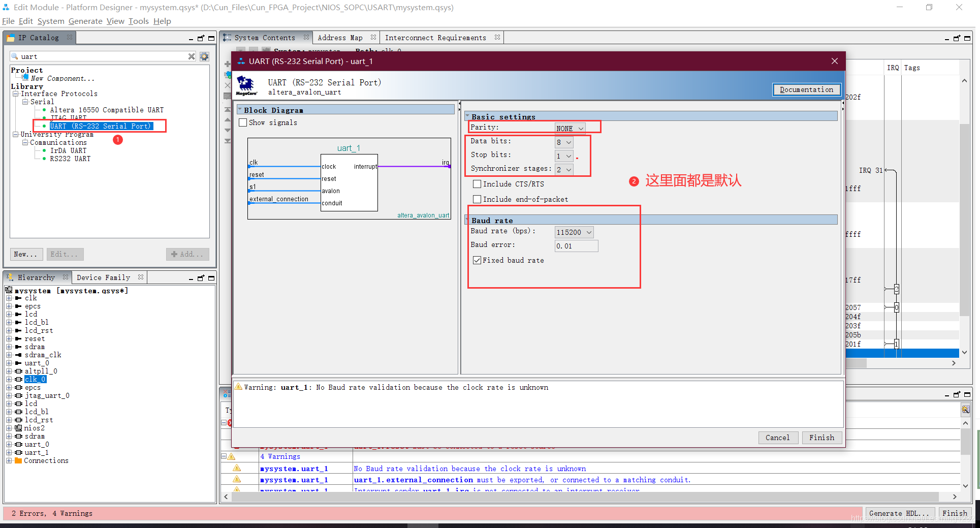Click the move-to-bottom arrow icon
The image size is (980, 528).
click(227, 141)
